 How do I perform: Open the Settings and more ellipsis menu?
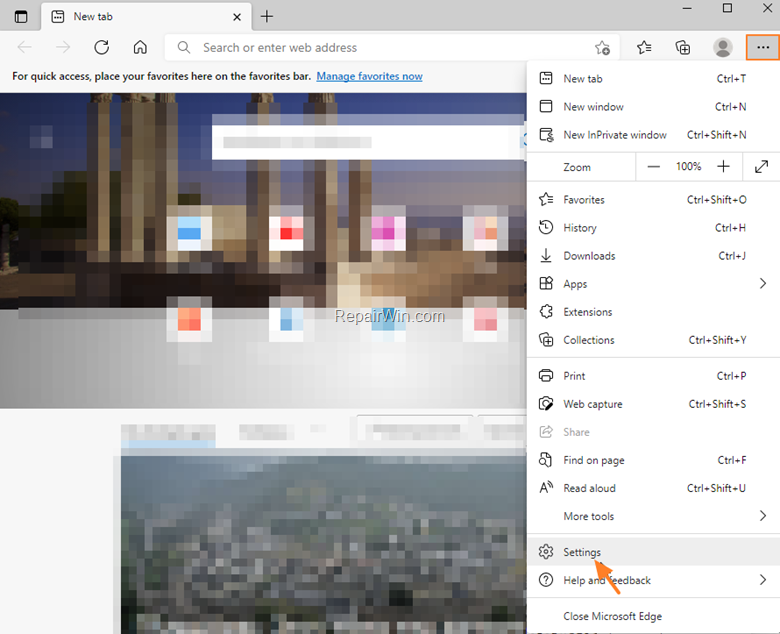763,48
